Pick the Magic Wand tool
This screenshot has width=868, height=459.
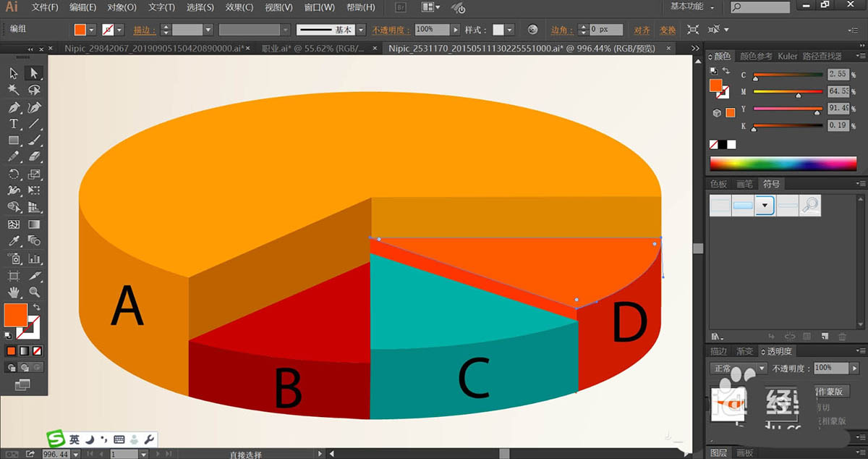(x=14, y=90)
